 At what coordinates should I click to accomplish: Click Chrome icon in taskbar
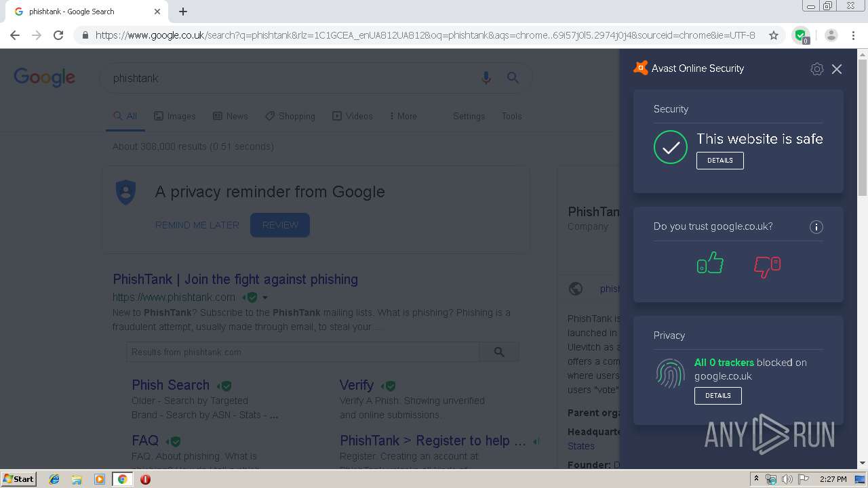click(x=123, y=479)
